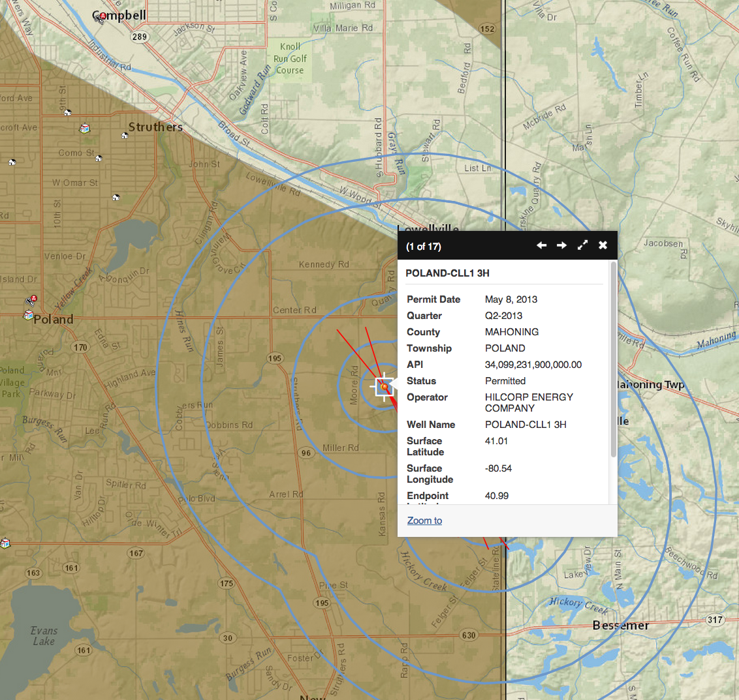Click the red marker on Campbell label
Viewport: 739px width, 700px height.
tap(100, 17)
